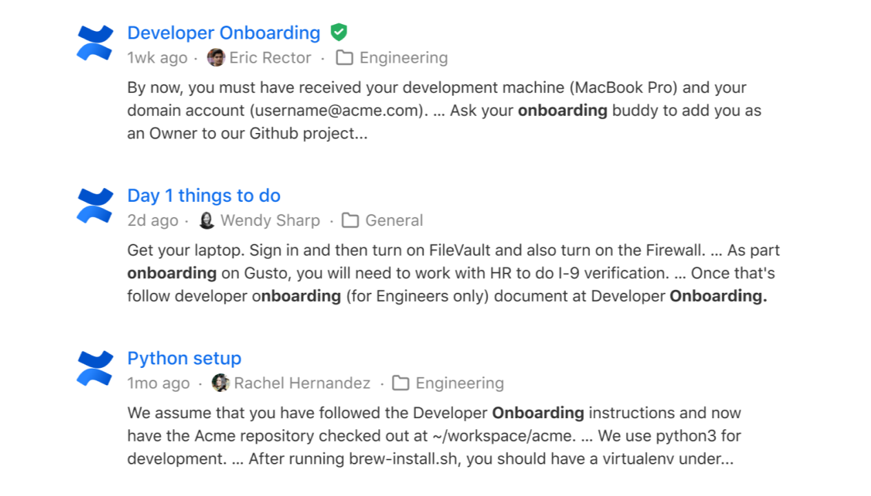
Task: Click Confluence icon beside Python setup result
Action: tap(96, 368)
